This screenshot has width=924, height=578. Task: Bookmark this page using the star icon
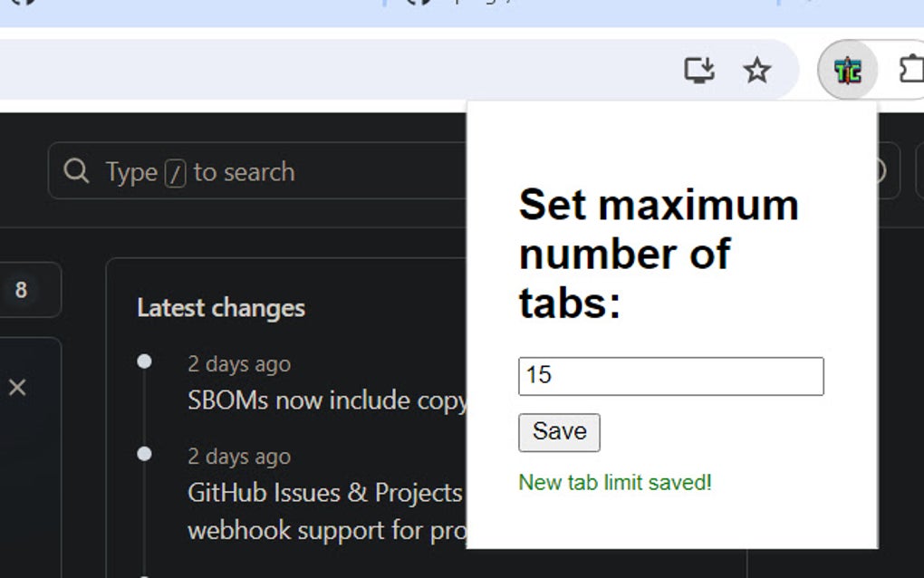(x=757, y=69)
